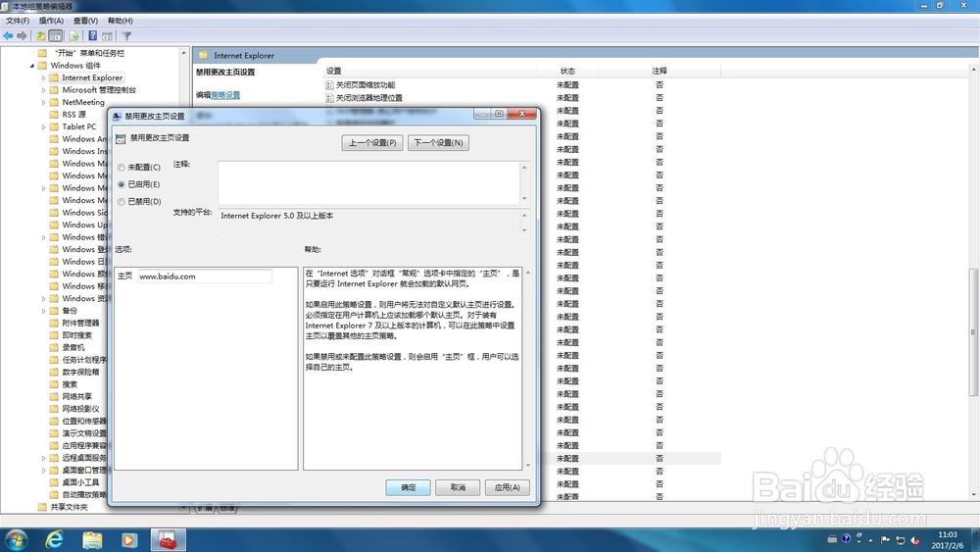980x552 pixels.
Task: Expand the 桌面窗口管理 tree node
Action: click(44, 470)
